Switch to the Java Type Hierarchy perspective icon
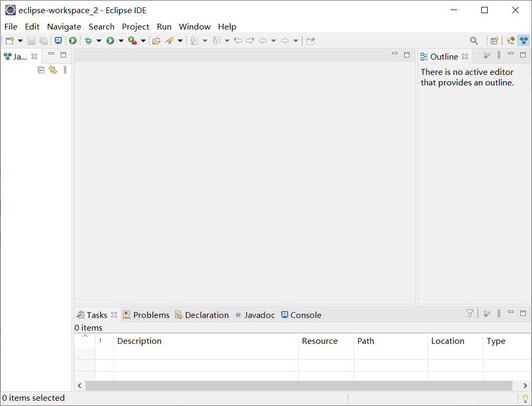This screenshot has width=532, height=406. click(511, 41)
